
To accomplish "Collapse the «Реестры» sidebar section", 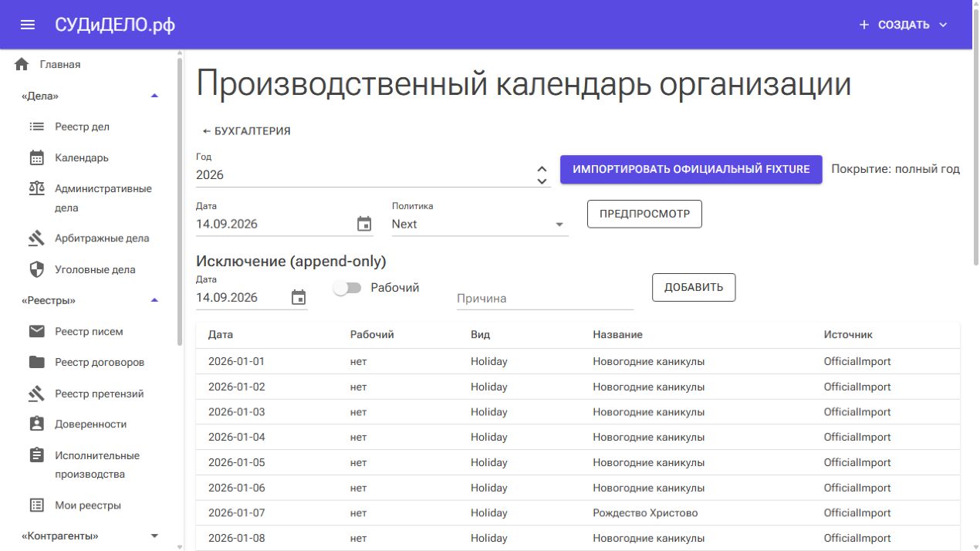I will tap(154, 300).
